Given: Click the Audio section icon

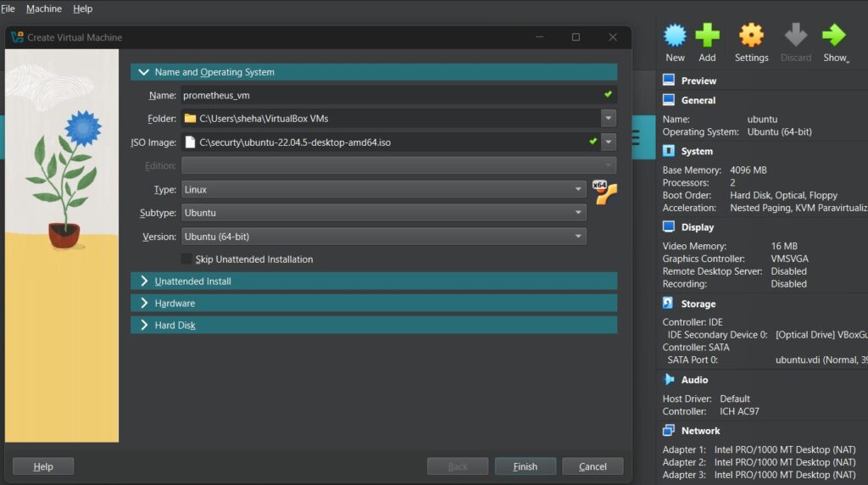Looking at the screenshot, I should coord(669,379).
